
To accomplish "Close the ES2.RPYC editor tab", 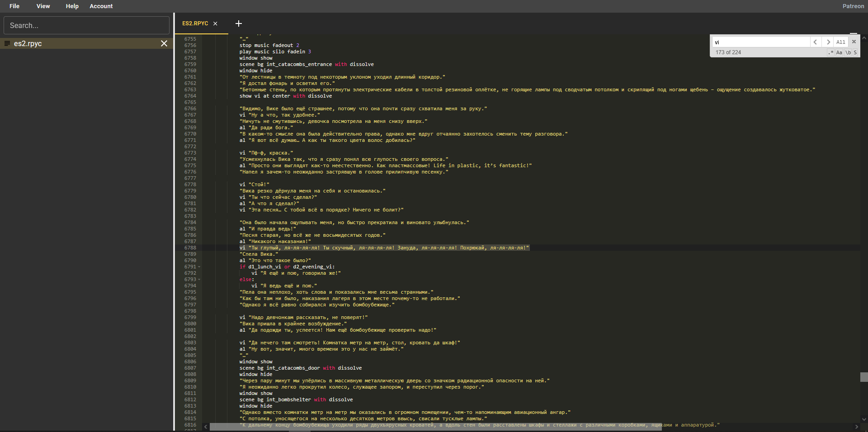I will [x=215, y=23].
